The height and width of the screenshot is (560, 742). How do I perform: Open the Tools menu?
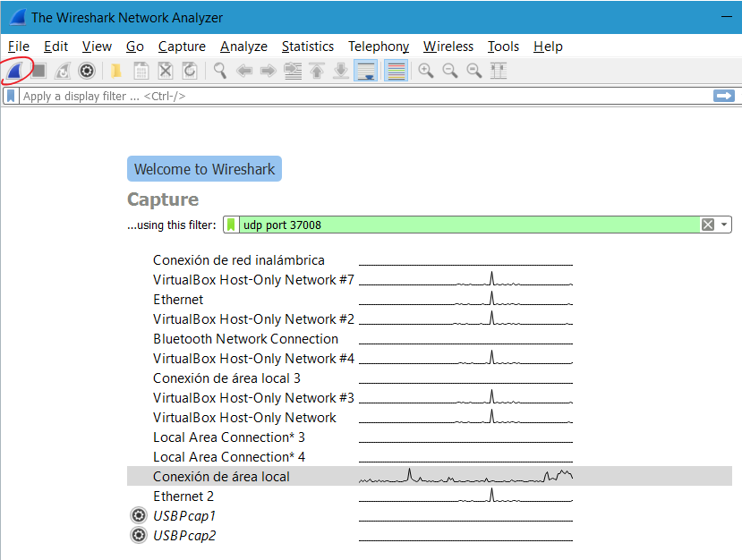click(504, 47)
